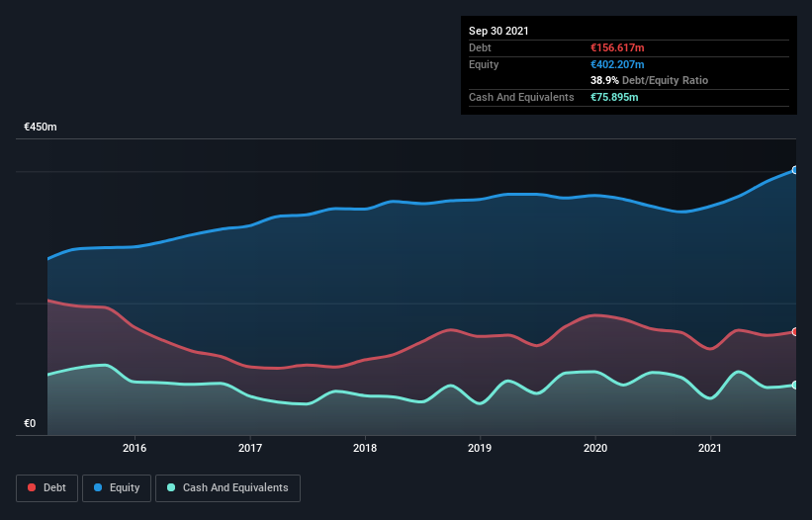Toggle the Debt legend button
The height and width of the screenshot is (520, 812).
click(x=47, y=488)
